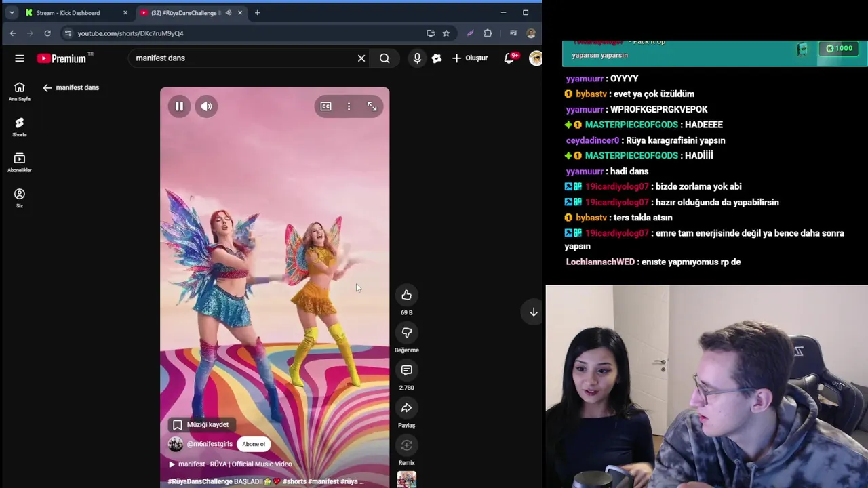
Task: Toggle closed captions on the Short
Action: [326, 106]
